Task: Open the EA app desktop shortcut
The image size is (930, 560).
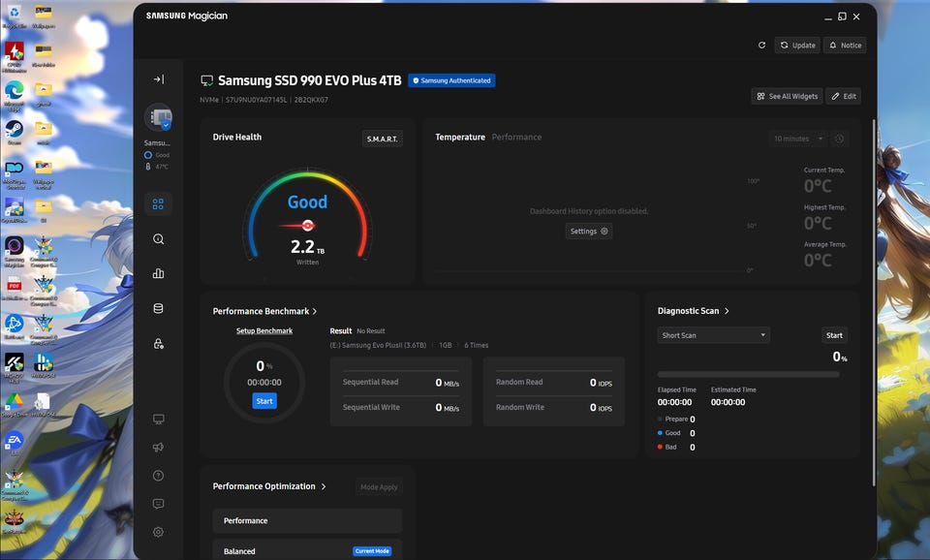Action: [15, 443]
